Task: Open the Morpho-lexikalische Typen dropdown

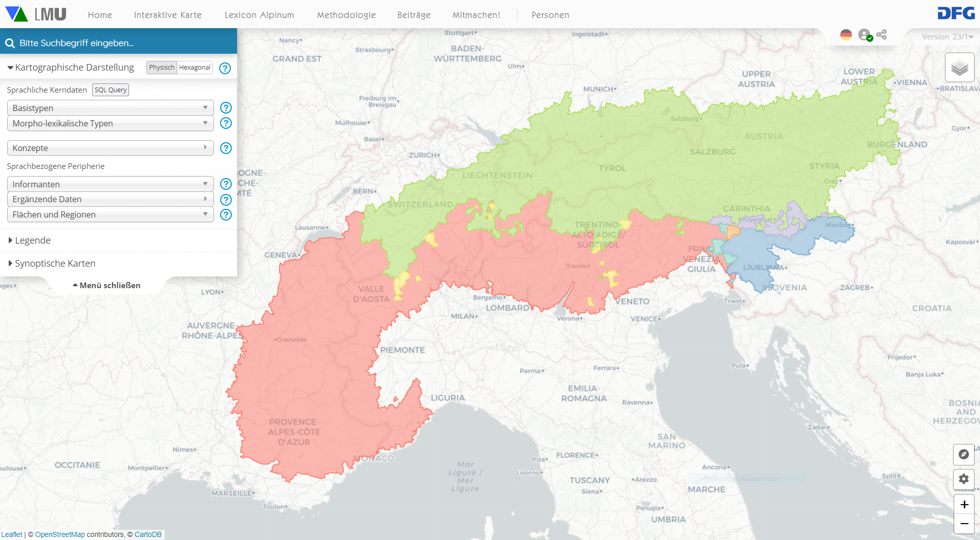Action: coord(110,123)
